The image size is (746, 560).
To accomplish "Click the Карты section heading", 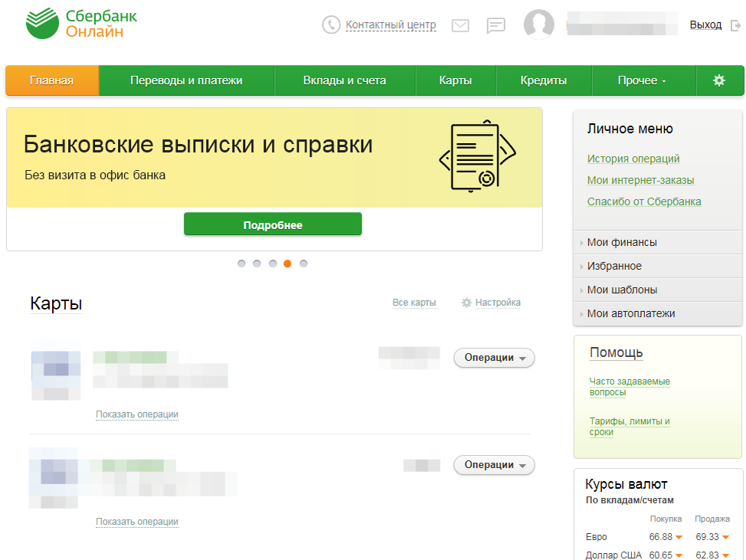I will point(56,303).
